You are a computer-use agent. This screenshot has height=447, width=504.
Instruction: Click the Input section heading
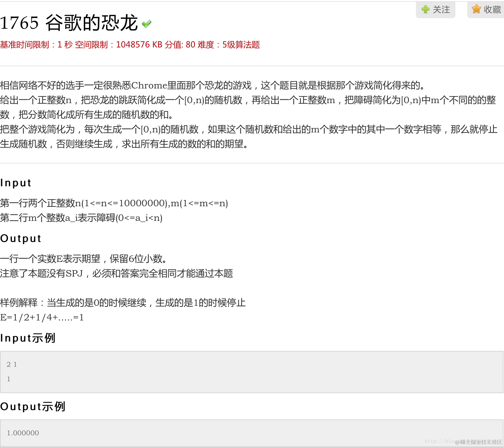click(16, 183)
